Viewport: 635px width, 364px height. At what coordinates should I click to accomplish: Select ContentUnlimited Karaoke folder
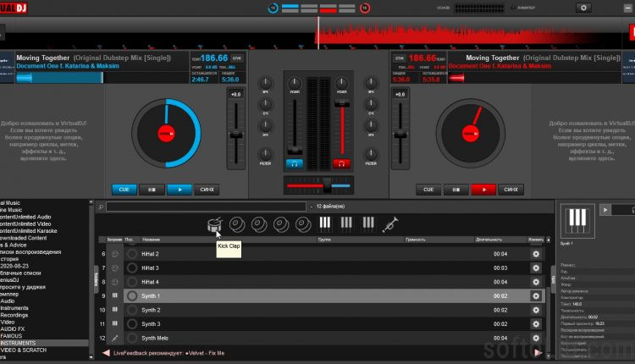pos(28,231)
